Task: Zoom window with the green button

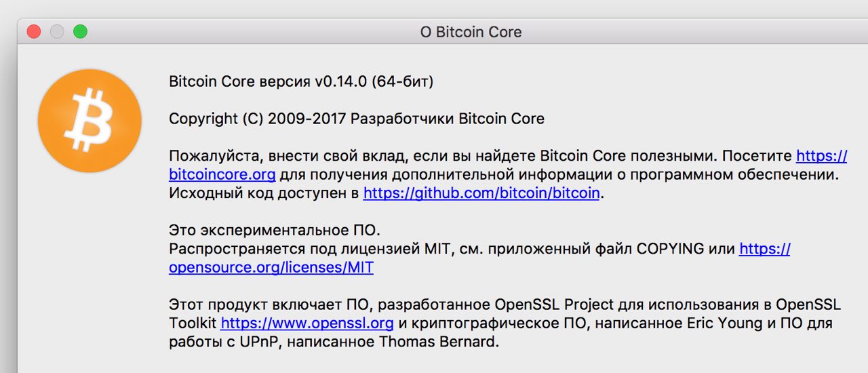Action: 80,31
